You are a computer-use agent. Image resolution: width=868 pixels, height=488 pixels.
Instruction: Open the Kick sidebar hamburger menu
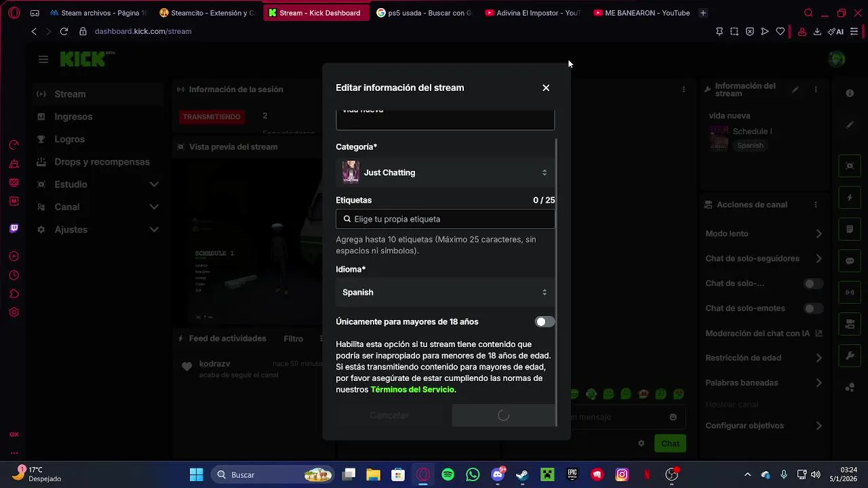[x=43, y=60]
